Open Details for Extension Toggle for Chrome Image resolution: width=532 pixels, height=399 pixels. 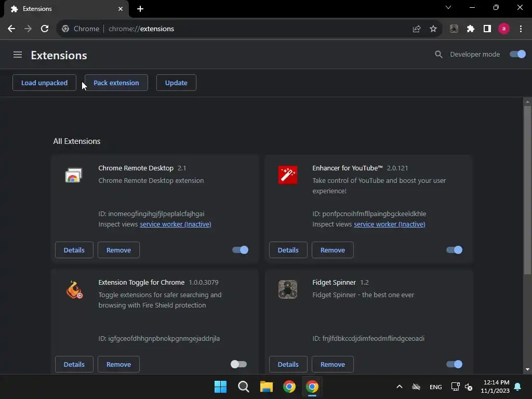click(74, 364)
